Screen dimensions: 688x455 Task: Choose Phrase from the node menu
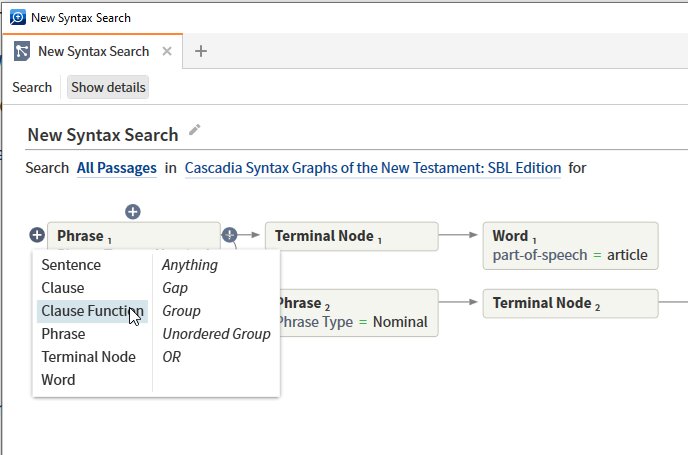click(x=63, y=334)
